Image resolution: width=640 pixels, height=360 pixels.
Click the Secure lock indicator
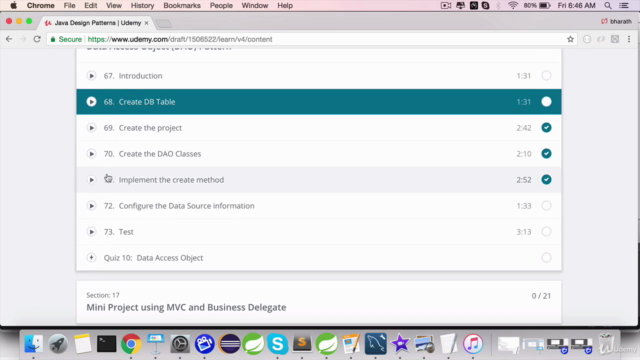[66, 39]
